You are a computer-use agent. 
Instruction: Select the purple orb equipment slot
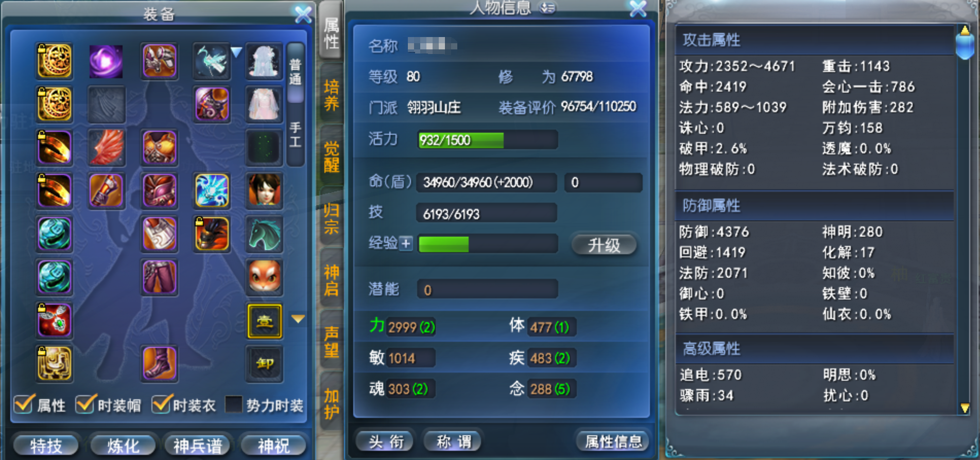(x=106, y=61)
